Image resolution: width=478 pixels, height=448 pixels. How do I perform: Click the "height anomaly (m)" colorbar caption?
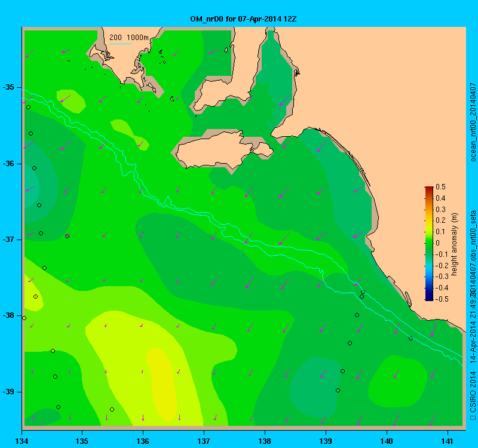(455, 244)
